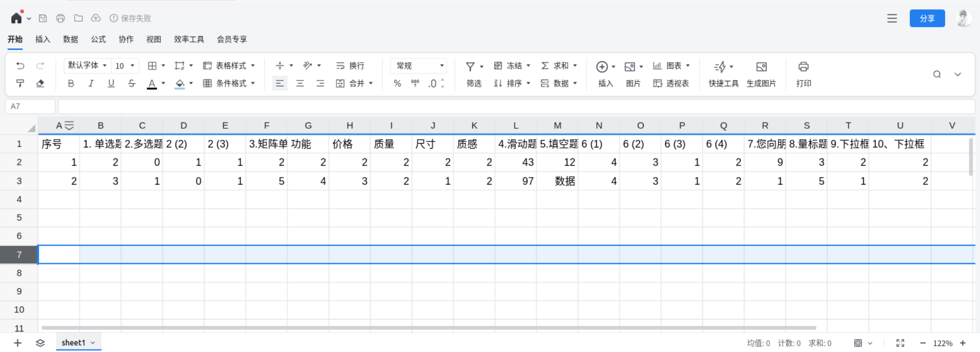
Task: Click the redo arrow
Action: [x=40, y=66]
